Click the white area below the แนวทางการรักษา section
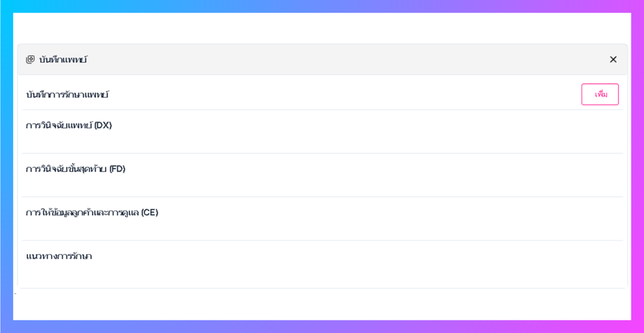This screenshot has width=644, height=333. (322, 304)
